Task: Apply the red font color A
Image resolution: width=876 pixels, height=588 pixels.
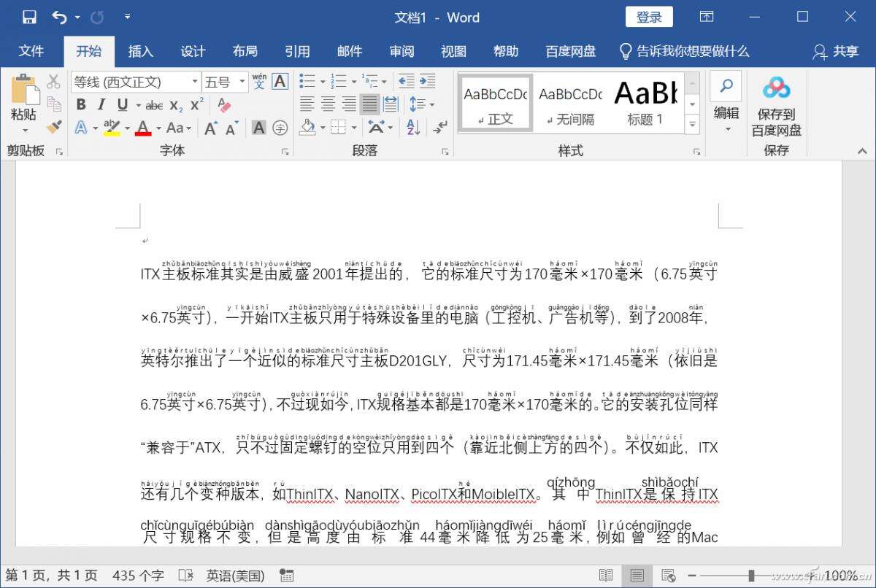Action: click(143, 128)
